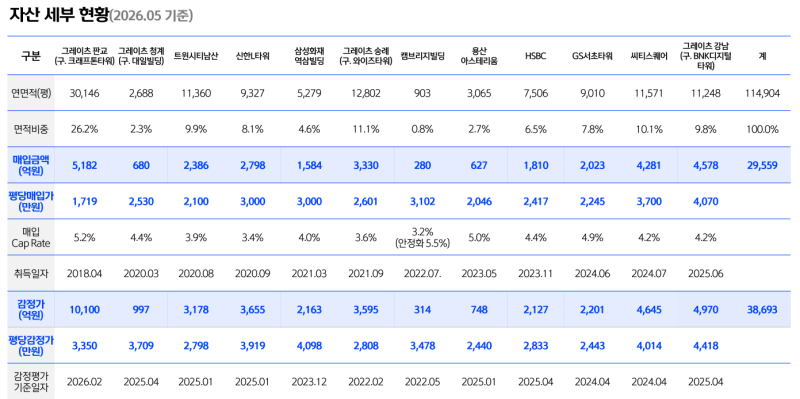Click the '씨티스퀘어' column header

tap(648, 56)
